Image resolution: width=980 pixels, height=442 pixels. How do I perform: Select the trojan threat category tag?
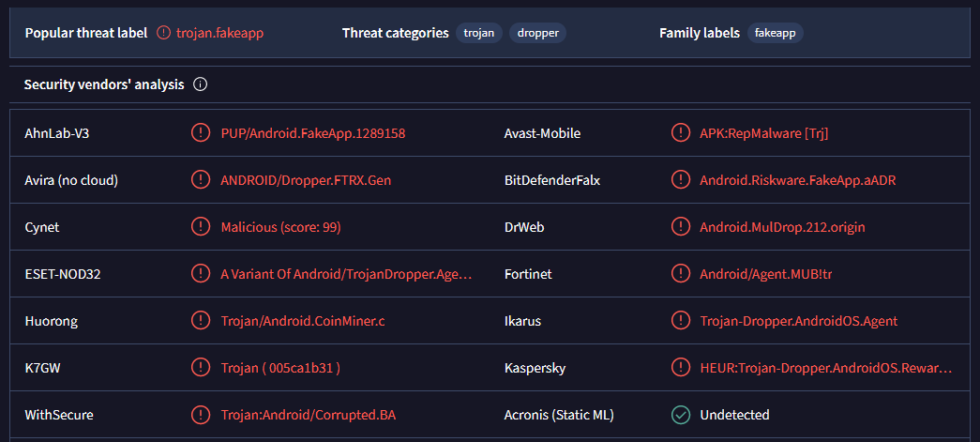pos(479,33)
